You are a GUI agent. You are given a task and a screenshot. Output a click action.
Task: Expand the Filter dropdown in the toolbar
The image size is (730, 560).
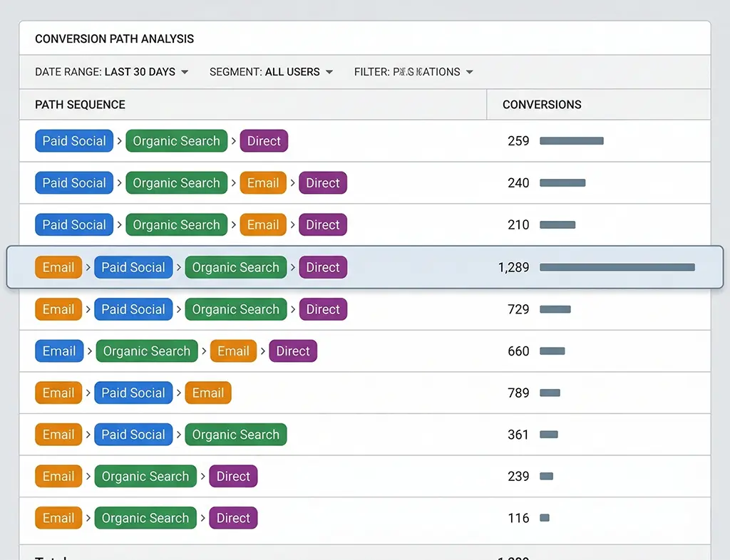point(413,72)
